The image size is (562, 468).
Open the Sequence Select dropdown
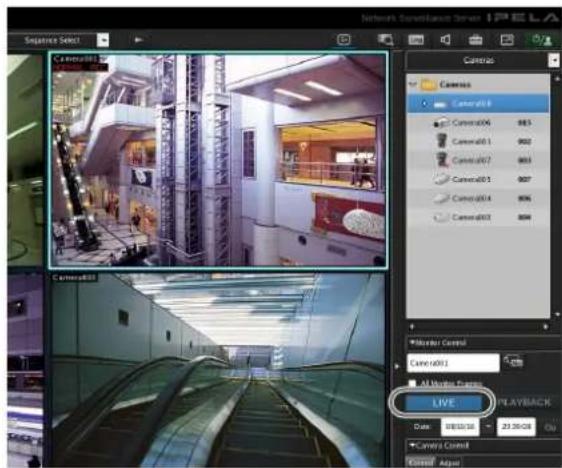103,40
